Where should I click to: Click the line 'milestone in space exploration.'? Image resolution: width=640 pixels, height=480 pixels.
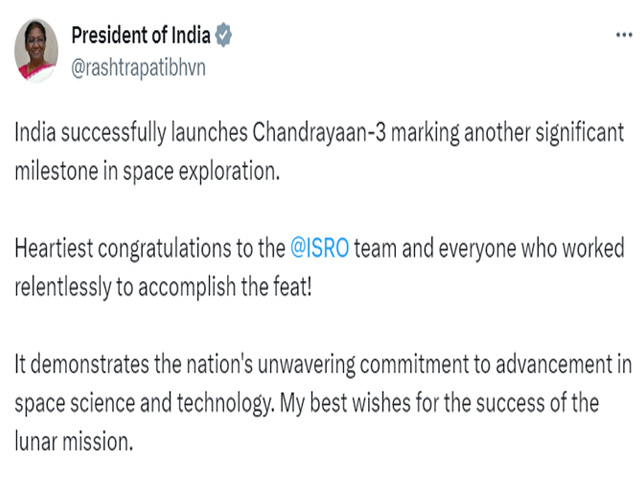click(x=147, y=171)
